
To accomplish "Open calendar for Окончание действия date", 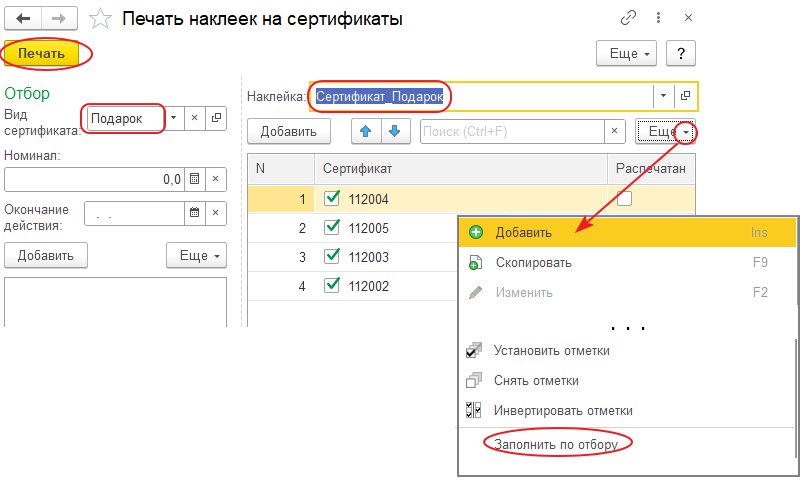I will point(195,213).
